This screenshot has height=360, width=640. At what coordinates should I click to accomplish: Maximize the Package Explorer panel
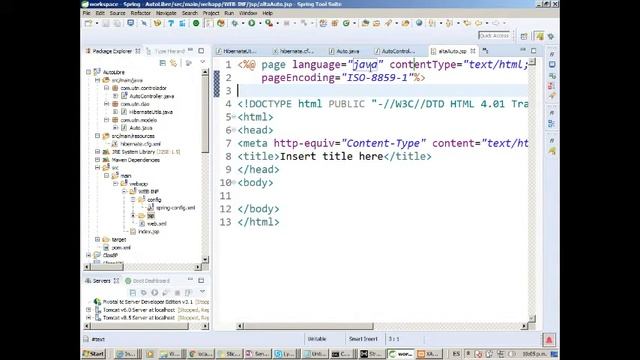pyautogui.click(x=201, y=51)
